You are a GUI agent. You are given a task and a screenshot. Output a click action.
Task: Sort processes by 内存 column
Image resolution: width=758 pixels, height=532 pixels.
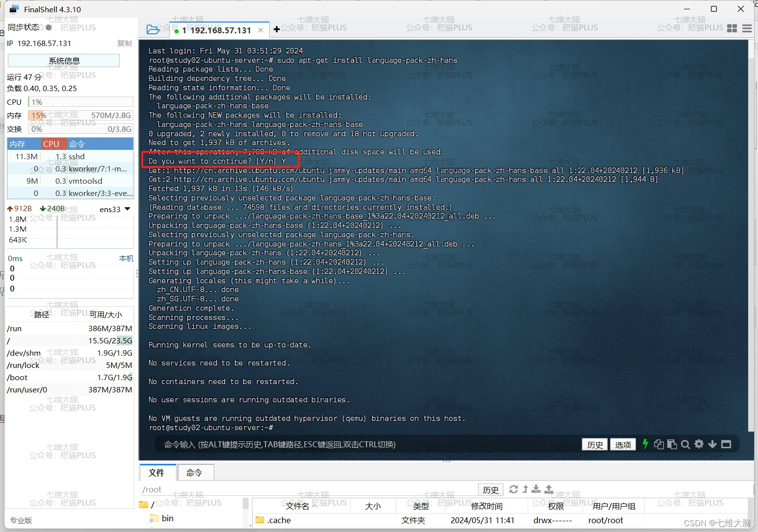[23, 144]
